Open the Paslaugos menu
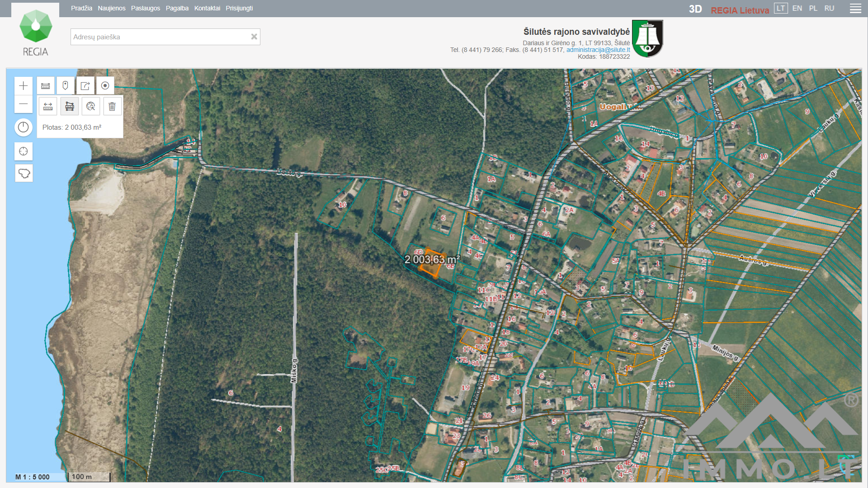 click(x=146, y=9)
